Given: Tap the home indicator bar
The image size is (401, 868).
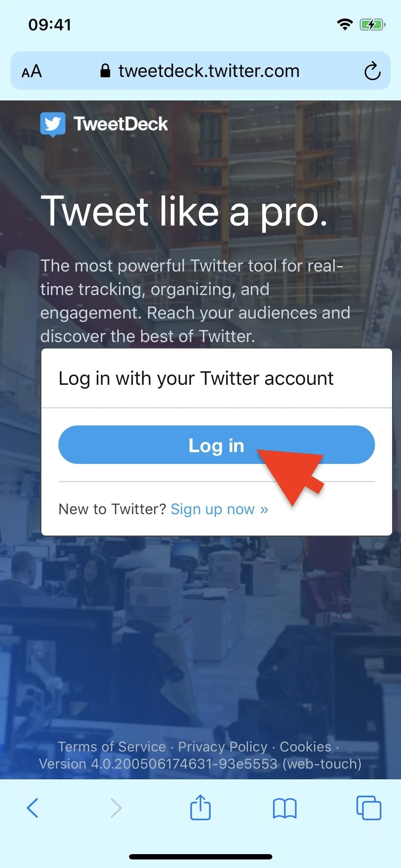Looking at the screenshot, I should tap(201, 857).
